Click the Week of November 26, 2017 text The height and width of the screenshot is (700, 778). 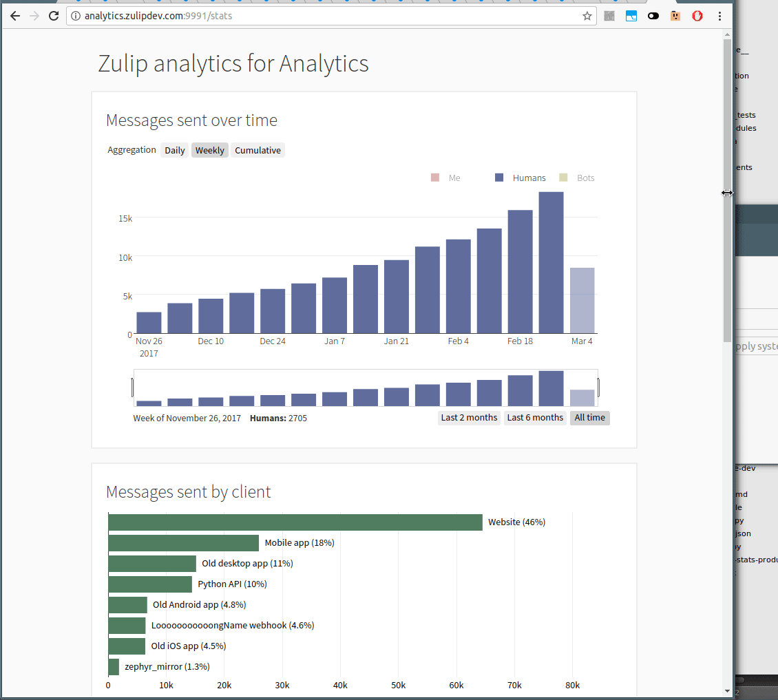(187, 418)
